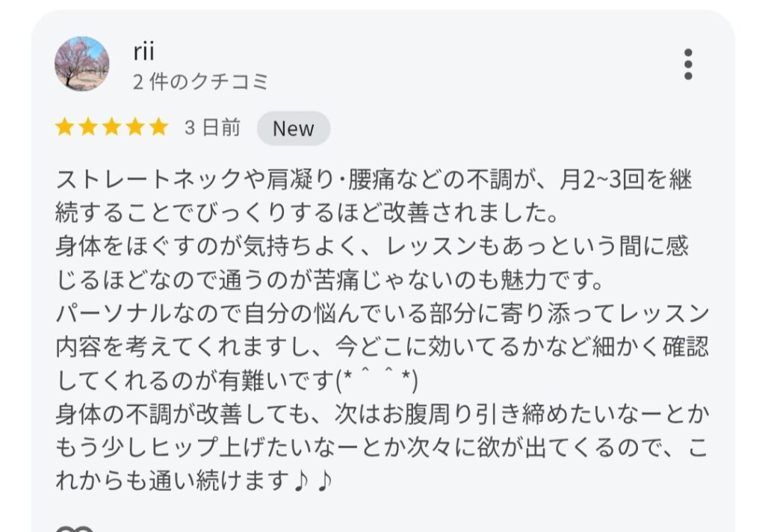Click the fourth yellow rating star
This screenshot has height=532, width=765.
pos(135,127)
